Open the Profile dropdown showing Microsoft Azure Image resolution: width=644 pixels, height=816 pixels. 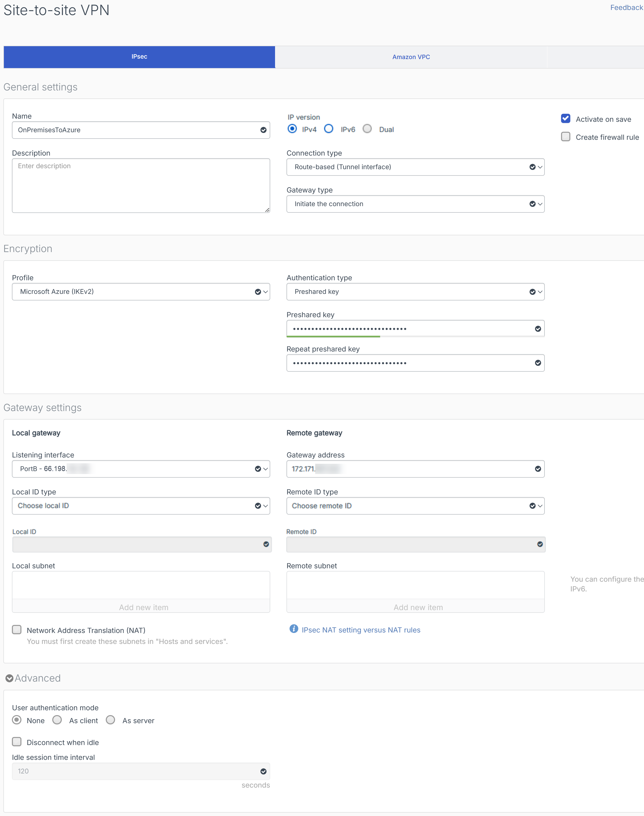[141, 292]
